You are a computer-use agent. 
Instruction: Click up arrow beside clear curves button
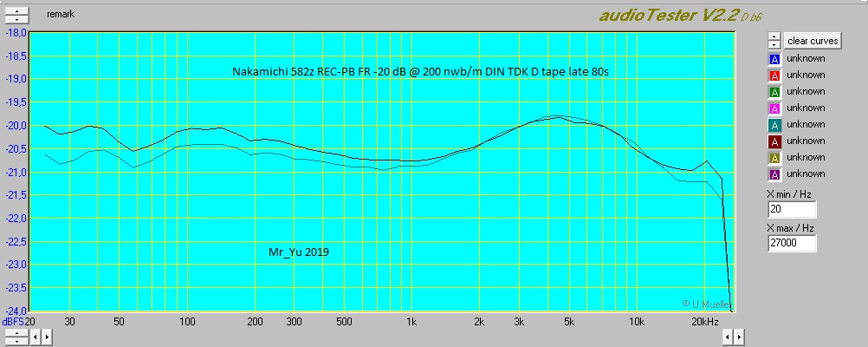point(774,37)
